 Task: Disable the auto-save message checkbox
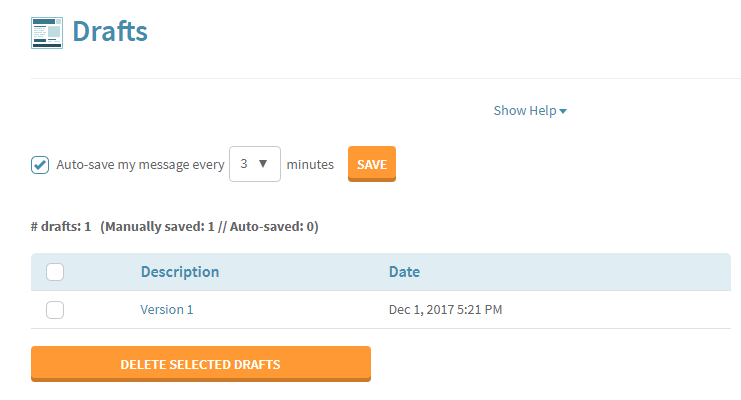coord(40,165)
